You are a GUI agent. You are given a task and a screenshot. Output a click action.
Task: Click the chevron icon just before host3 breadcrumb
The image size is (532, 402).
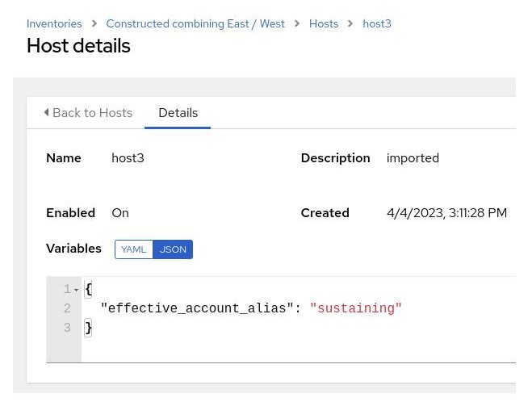(350, 24)
